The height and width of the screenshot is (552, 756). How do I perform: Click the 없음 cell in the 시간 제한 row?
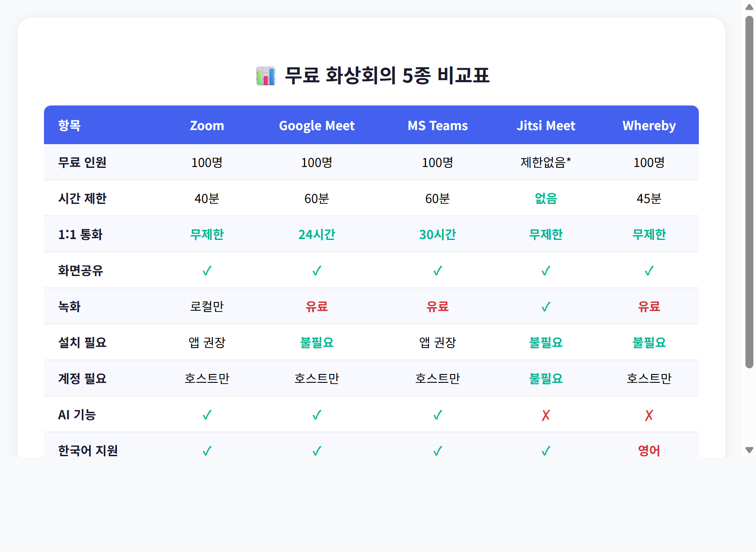tap(546, 198)
